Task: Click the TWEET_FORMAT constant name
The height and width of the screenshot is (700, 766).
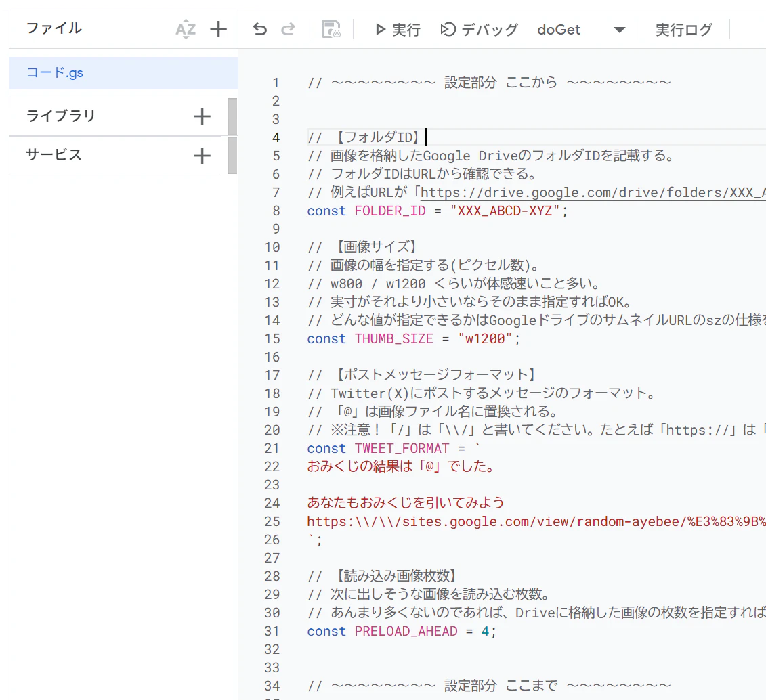Action: [x=402, y=449]
